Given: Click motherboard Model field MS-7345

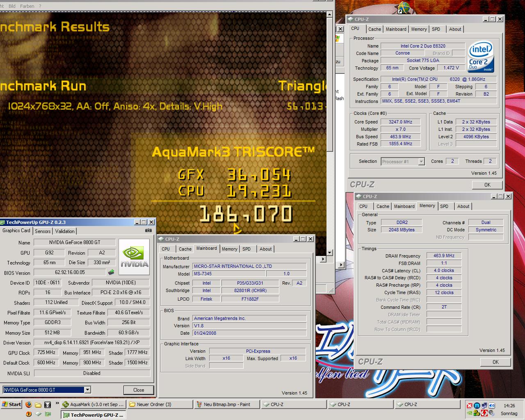Looking at the screenshot, I should coord(229,274).
